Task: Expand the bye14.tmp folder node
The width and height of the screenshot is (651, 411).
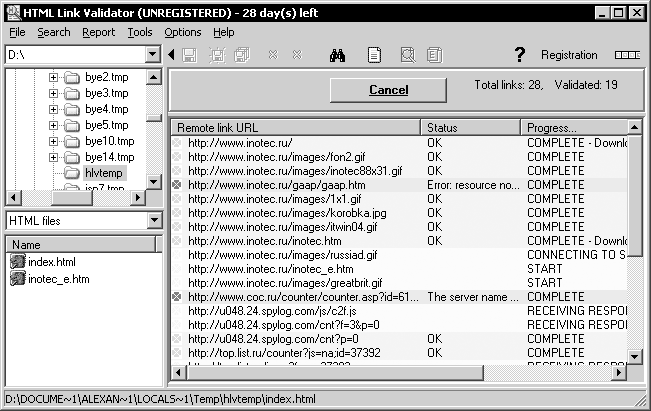Action: pyautogui.click(x=53, y=157)
